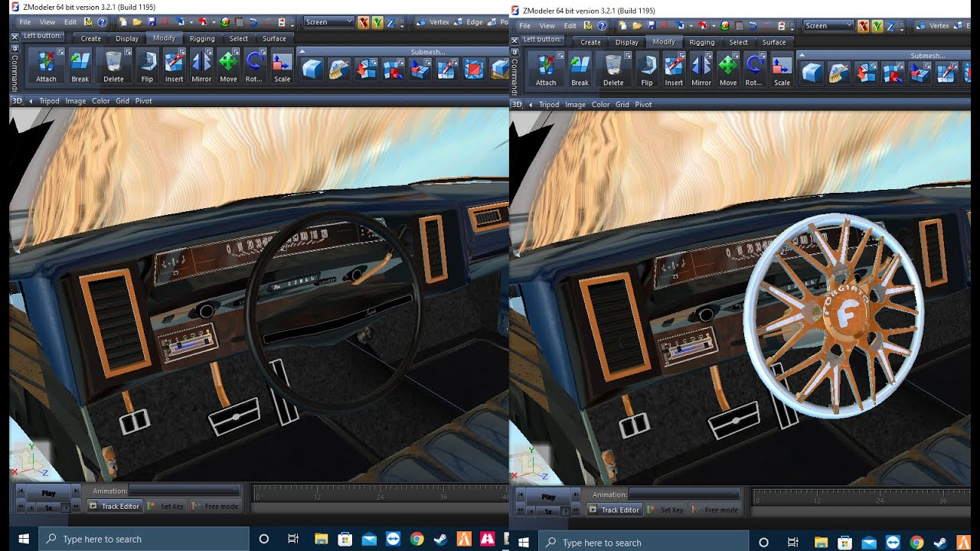Enable Vertex selection mode in left window

[434, 22]
